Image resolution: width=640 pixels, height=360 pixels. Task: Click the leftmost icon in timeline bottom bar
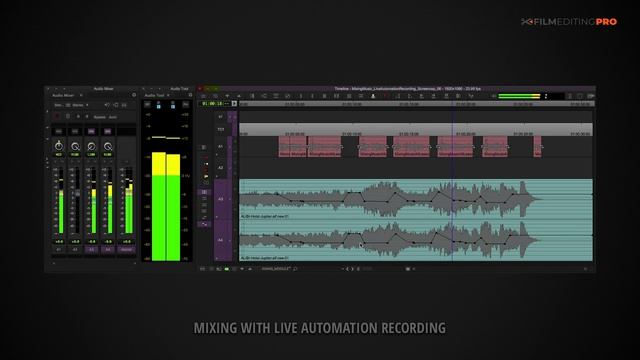[x=202, y=269]
